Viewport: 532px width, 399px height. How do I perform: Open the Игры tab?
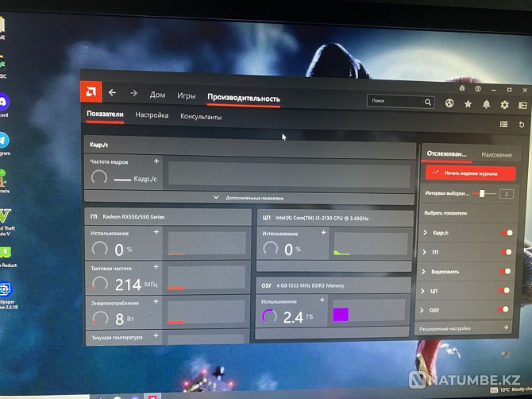click(187, 95)
